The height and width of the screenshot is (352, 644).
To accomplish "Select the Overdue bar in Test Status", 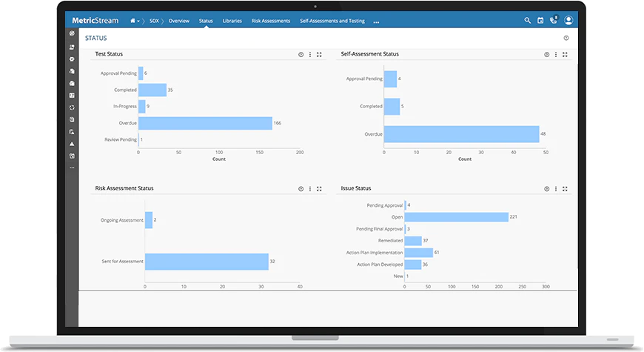I will 205,123.
